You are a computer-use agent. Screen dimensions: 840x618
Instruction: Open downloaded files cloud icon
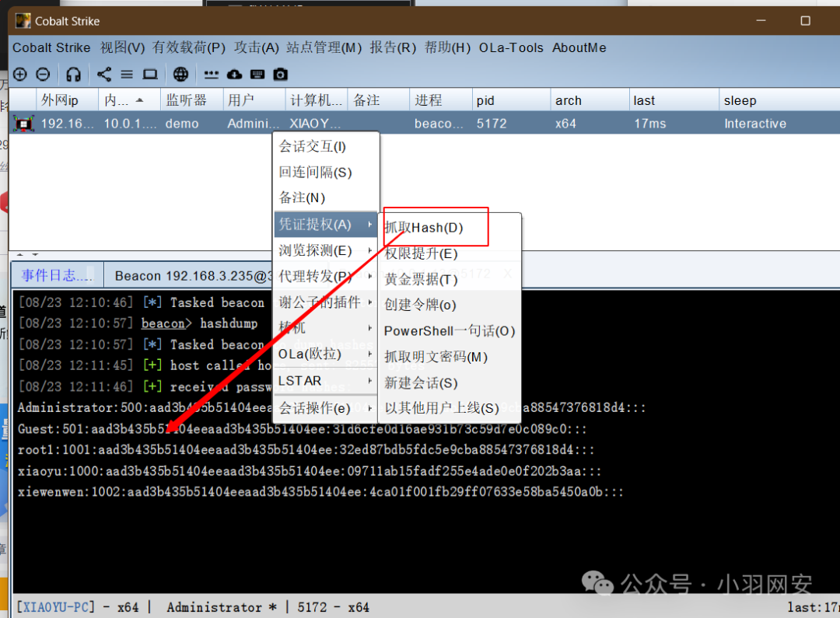234,74
